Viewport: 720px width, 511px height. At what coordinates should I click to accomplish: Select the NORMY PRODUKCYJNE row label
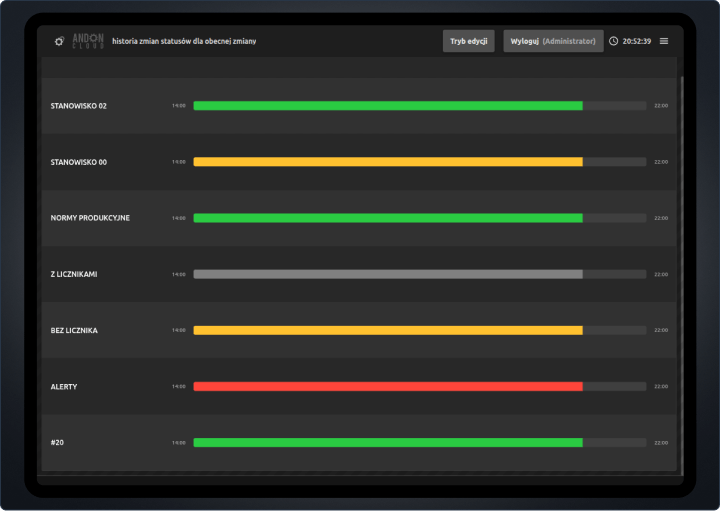click(x=90, y=217)
